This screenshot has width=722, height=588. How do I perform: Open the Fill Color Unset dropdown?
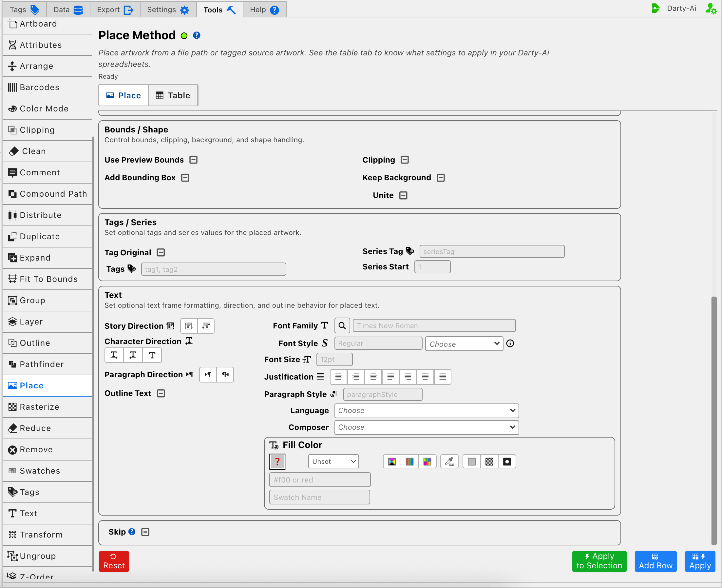(333, 461)
